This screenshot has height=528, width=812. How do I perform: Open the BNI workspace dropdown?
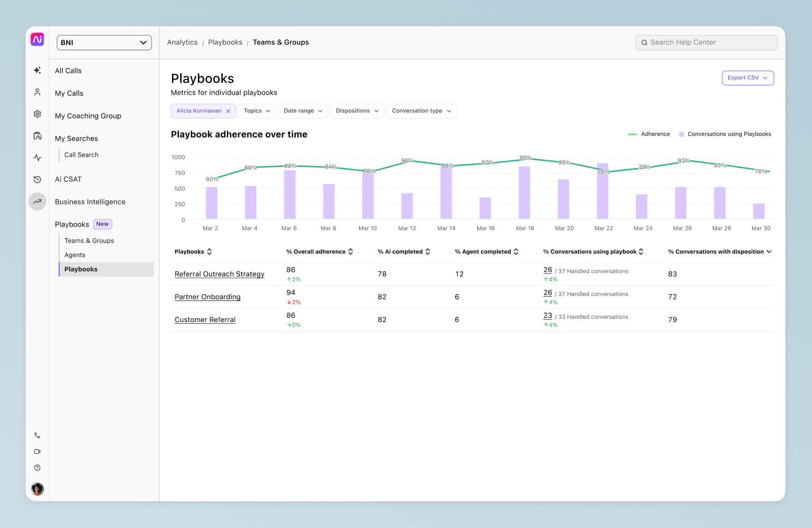point(104,43)
